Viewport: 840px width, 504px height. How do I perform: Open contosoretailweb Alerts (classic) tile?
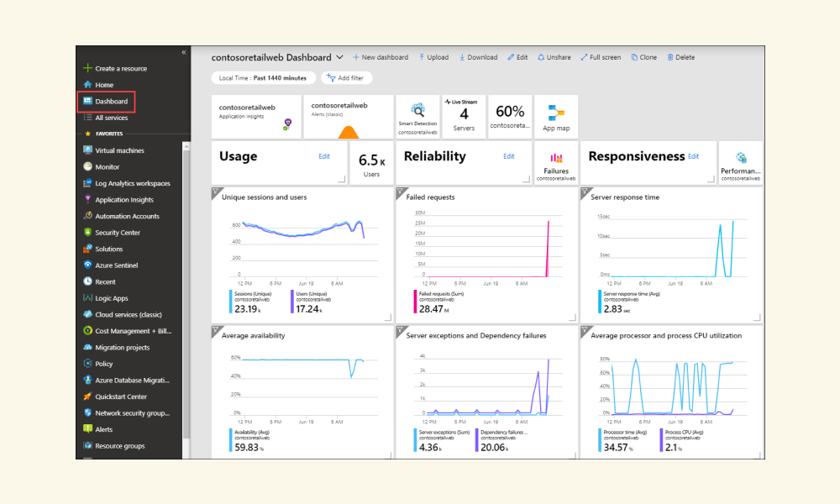(349, 117)
